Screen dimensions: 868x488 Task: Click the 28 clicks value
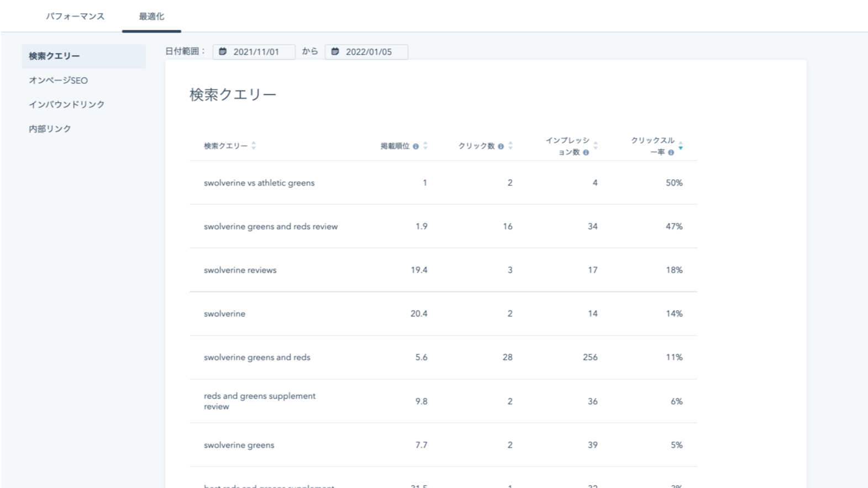pos(508,357)
